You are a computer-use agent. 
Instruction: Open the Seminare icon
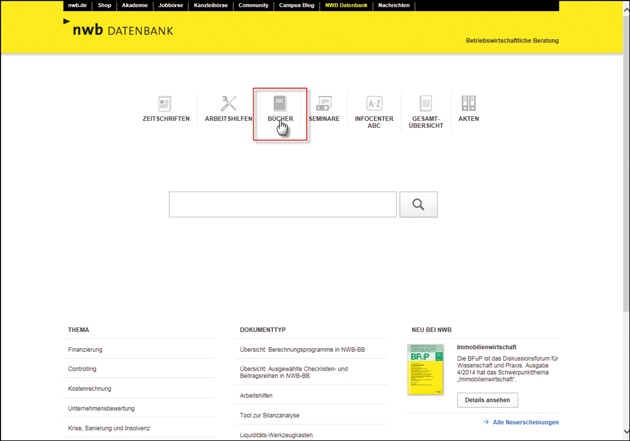(x=324, y=104)
